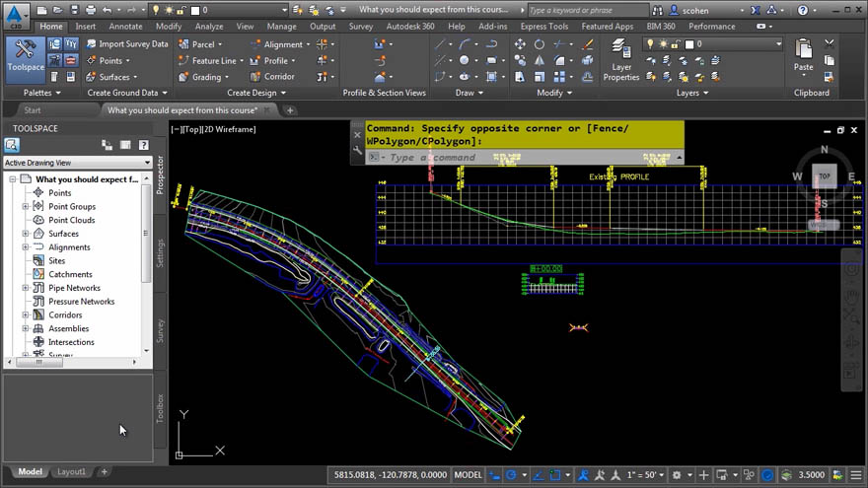Viewport: 868px width, 488px height.
Task: Click the Toolspace horizontal scrollbar thumb
Action: click(39, 362)
